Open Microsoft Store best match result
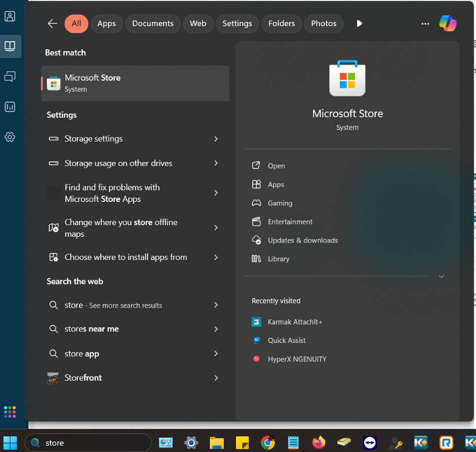 [x=135, y=83]
